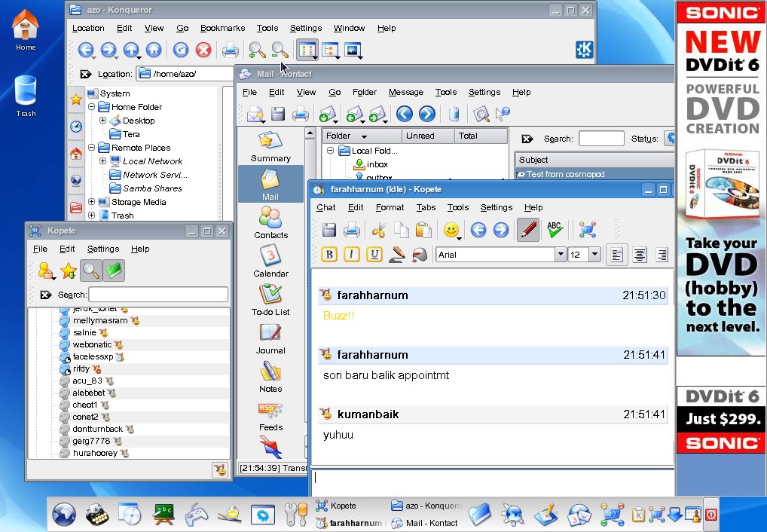Click Print icon in Kopete chat toolbar
The width and height of the screenshot is (767, 532).
pos(352,230)
